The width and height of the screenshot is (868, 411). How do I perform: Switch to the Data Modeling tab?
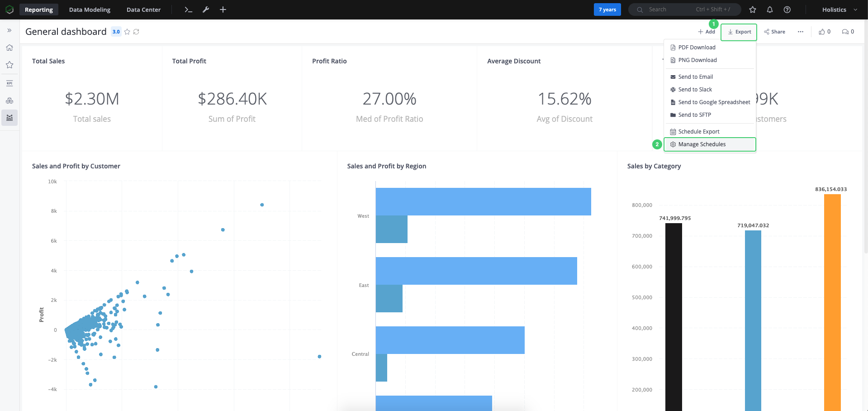pyautogui.click(x=90, y=10)
